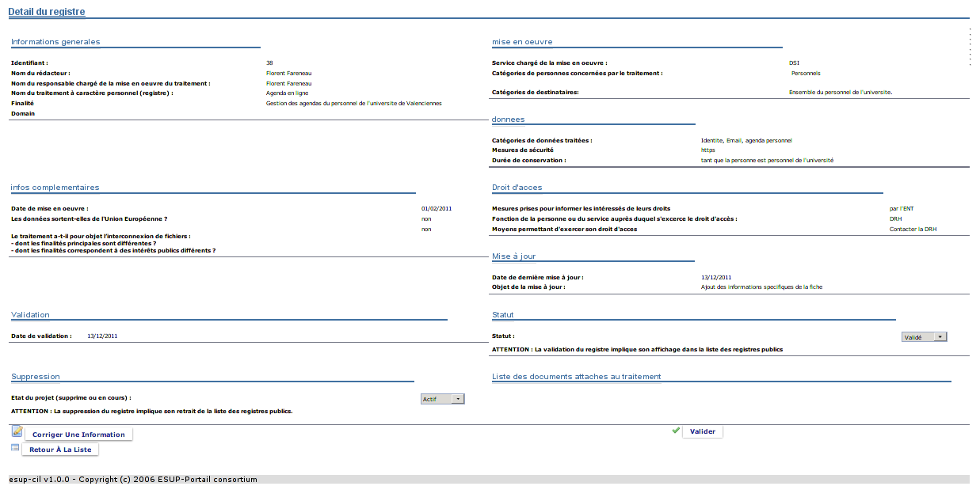980x486 pixels.
Task: Click the mise en oeuvre section heading
Action: 522,42
